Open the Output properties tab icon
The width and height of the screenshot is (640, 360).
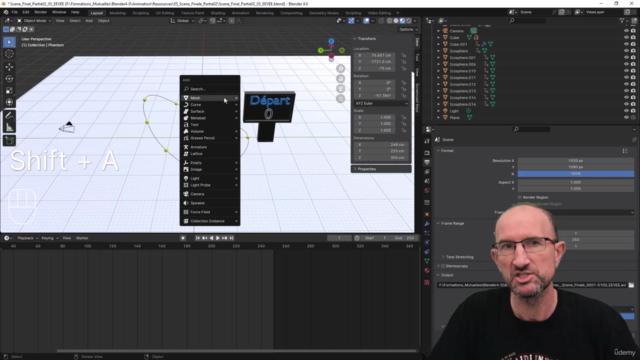point(427,162)
